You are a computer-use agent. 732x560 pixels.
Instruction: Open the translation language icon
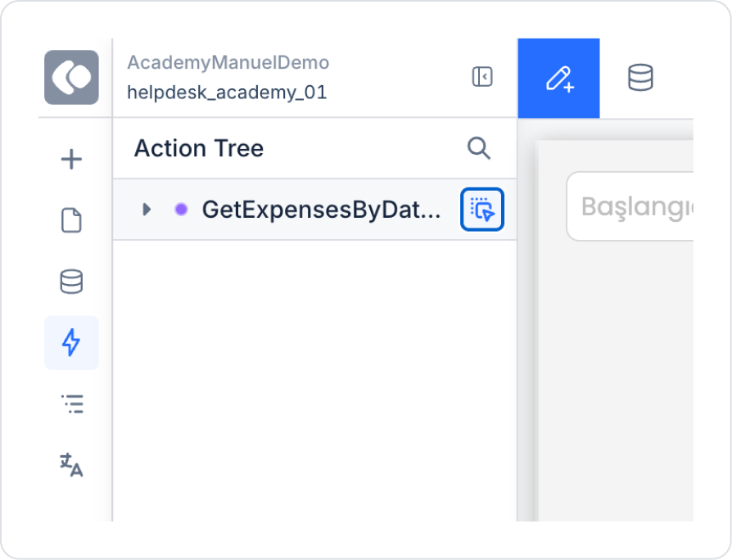(x=71, y=465)
